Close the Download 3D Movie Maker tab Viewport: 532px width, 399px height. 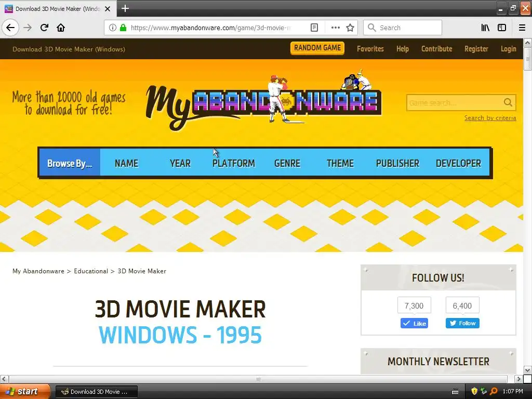(x=108, y=9)
